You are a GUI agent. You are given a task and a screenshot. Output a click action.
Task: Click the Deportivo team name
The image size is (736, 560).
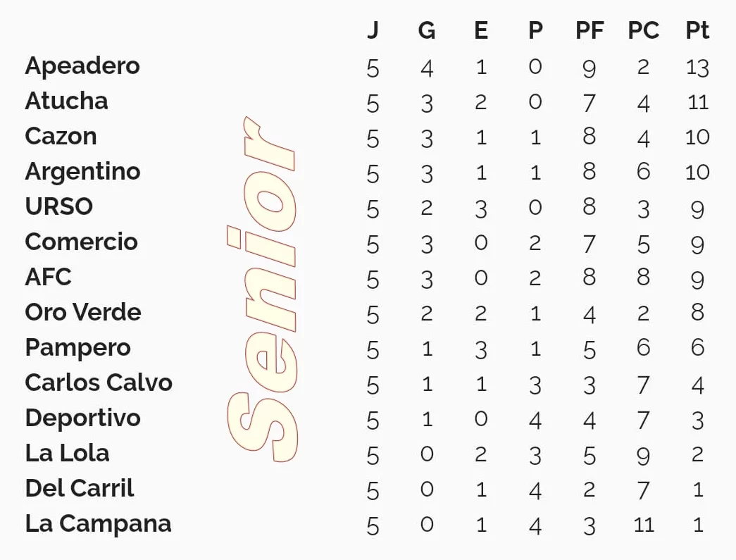[x=82, y=418]
